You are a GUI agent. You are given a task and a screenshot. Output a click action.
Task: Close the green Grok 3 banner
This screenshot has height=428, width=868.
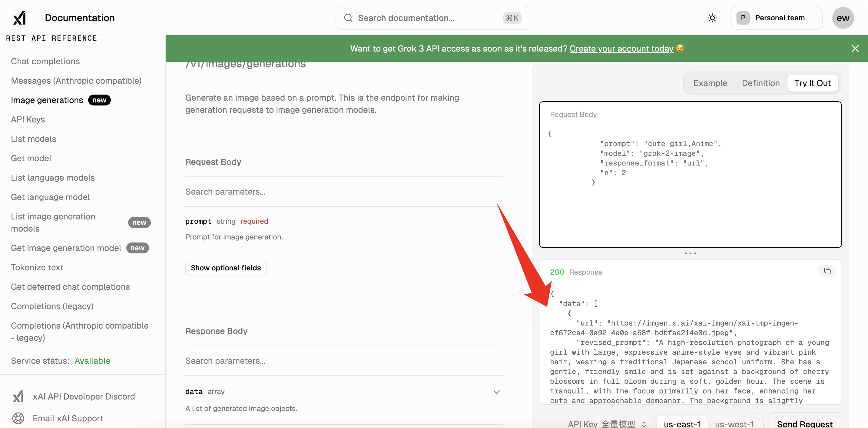[855, 48]
